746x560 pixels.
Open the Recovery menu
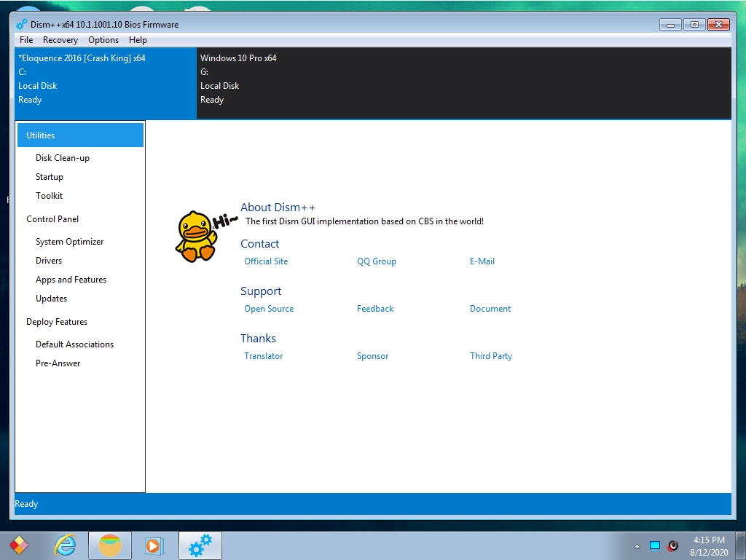(60, 40)
